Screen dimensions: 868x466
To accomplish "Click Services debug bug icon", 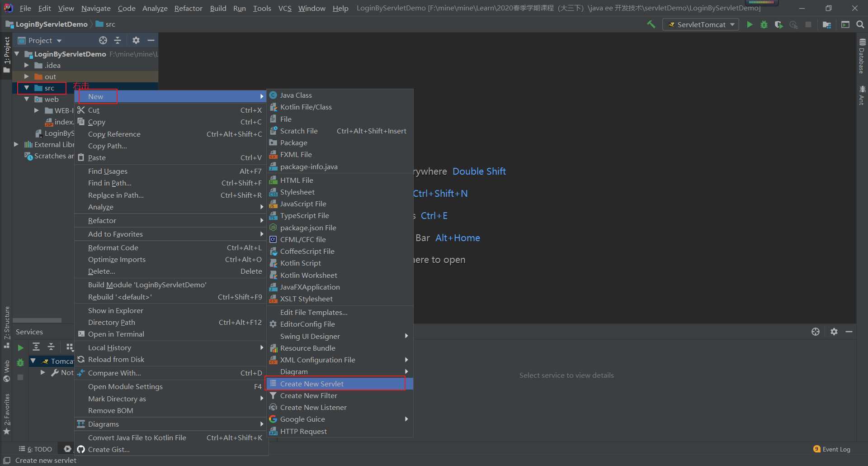I will click(20, 362).
